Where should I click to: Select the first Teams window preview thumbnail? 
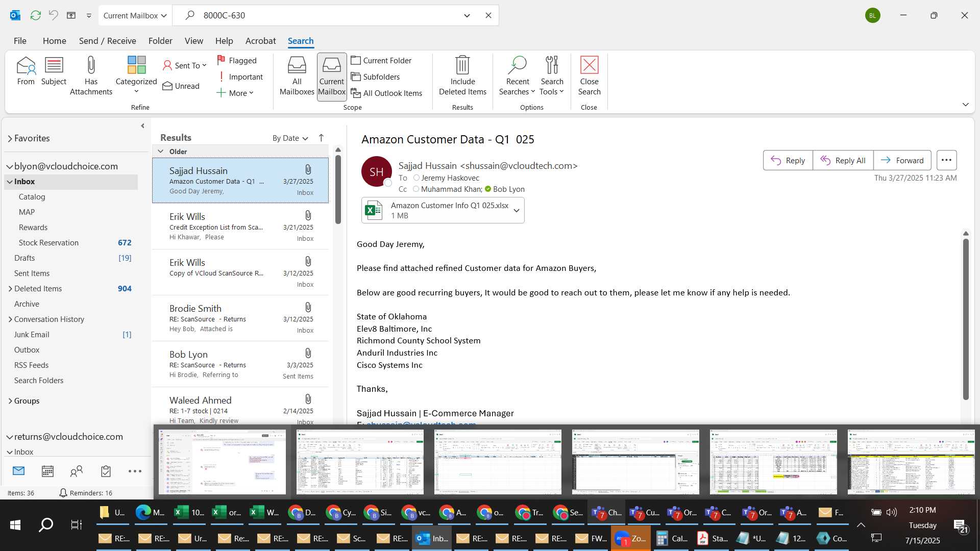coord(222,462)
